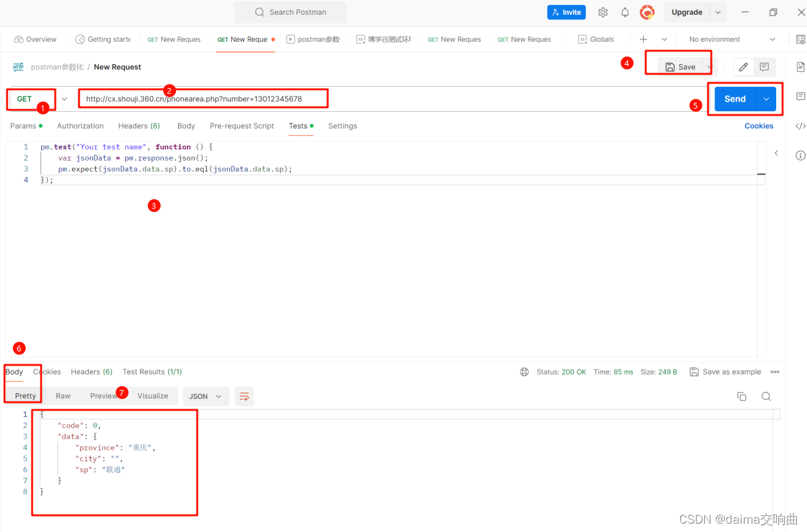807x532 pixels.
Task: Switch to the Overview tab
Action: pos(35,39)
